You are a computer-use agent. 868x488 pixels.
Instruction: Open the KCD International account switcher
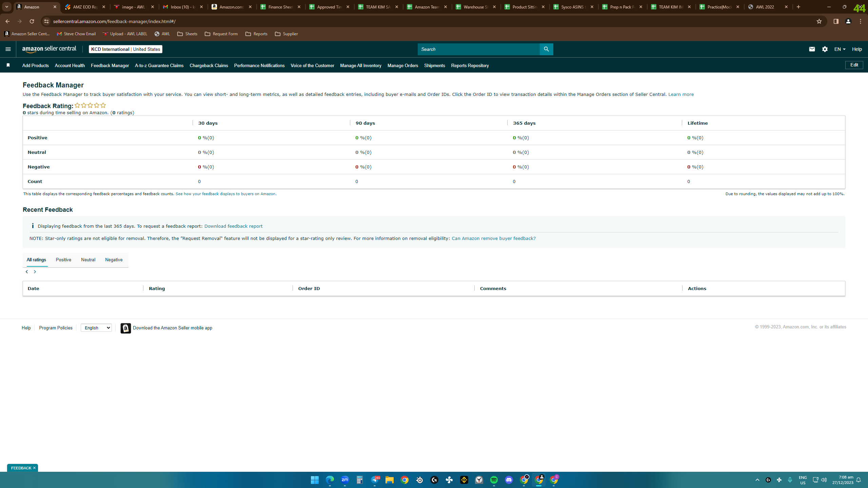[125, 49]
